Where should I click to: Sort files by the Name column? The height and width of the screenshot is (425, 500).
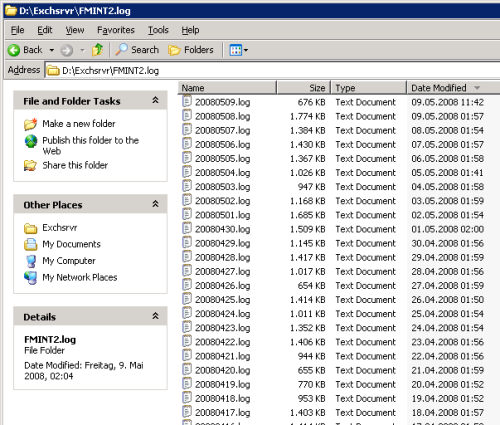227,88
